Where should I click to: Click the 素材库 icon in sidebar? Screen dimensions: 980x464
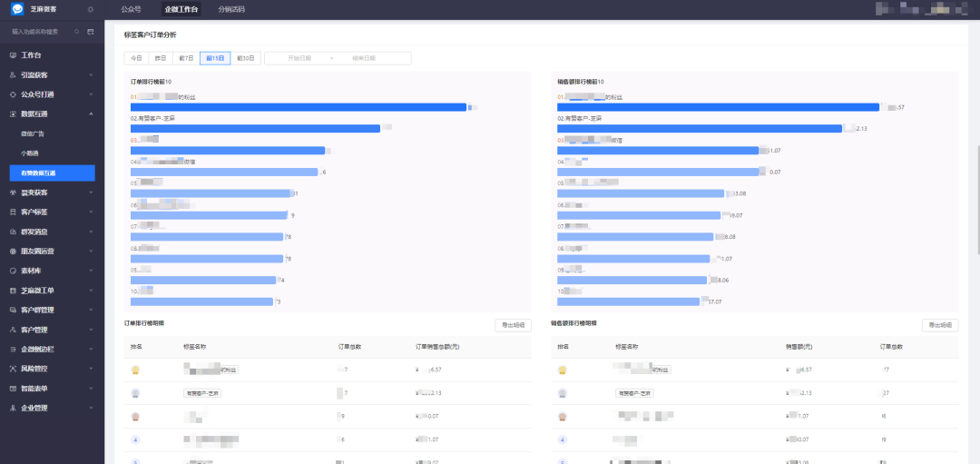pyautogui.click(x=13, y=271)
